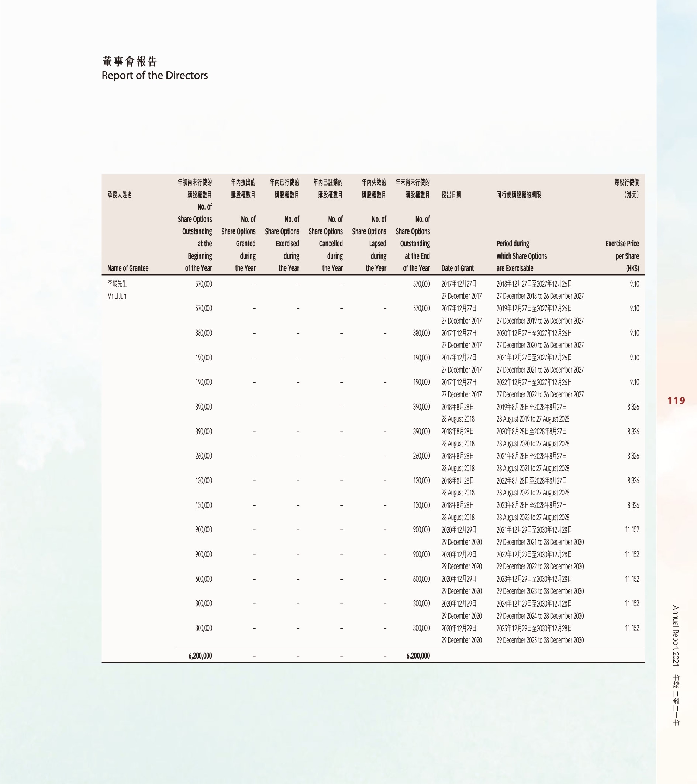Click the "Period during which Share Options are Exercisable" header

pyautogui.click(x=521, y=256)
